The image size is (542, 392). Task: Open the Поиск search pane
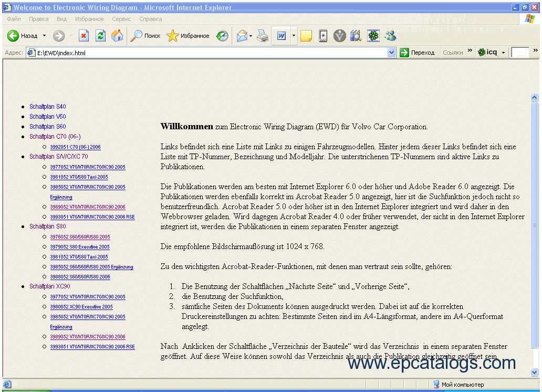pyautogui.click(x=145, y=36)
